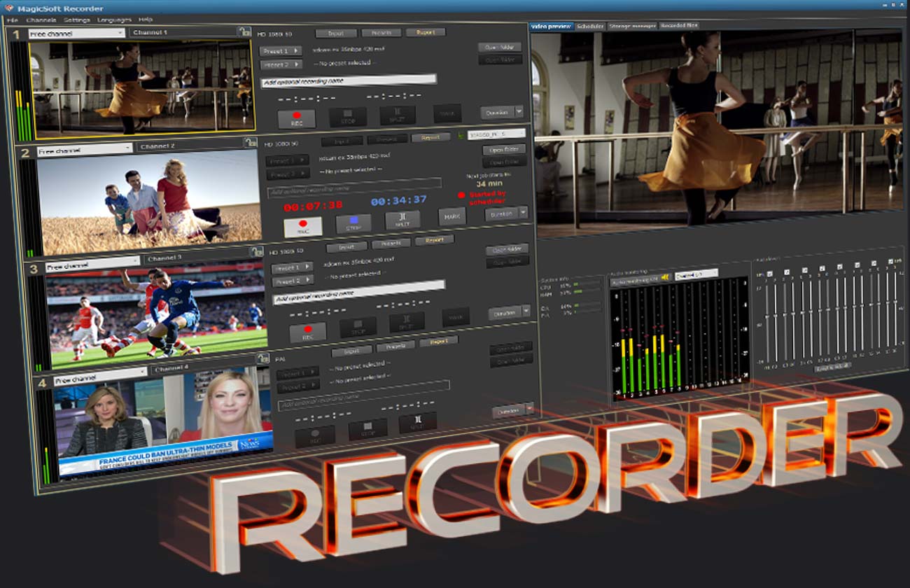Click the MARK button on Channel 2
The width and height of the screenshot is (910, 588).
[x=451, y=217]
